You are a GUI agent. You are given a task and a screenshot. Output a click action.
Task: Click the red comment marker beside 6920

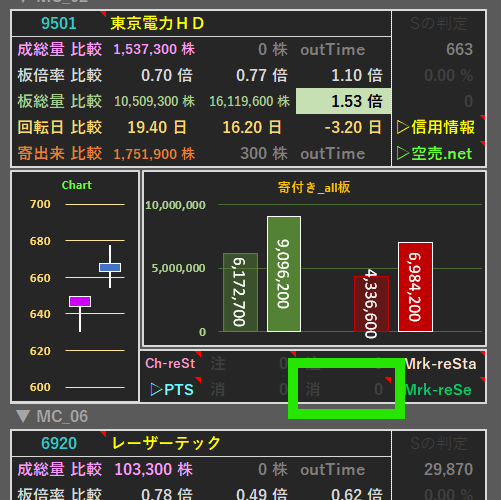103,433
